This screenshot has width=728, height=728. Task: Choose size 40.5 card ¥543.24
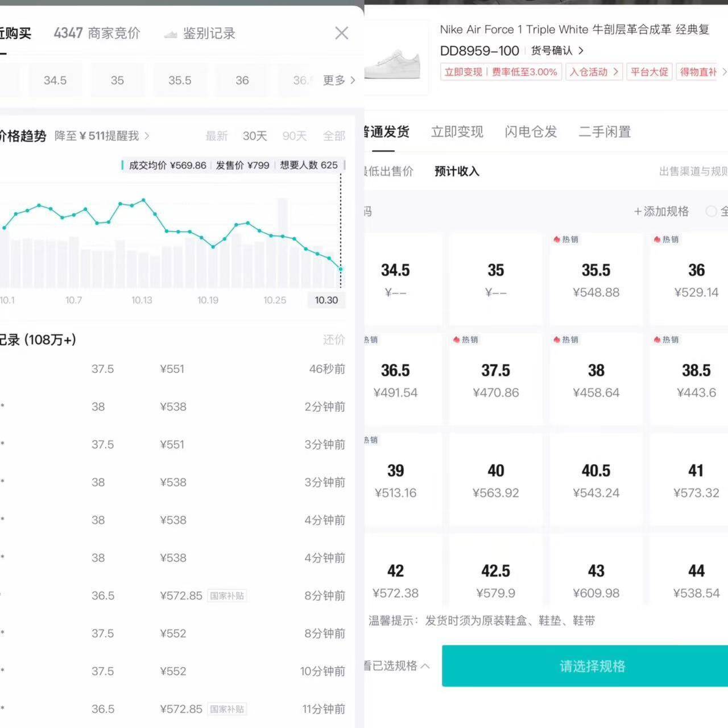tap(595, 479)
